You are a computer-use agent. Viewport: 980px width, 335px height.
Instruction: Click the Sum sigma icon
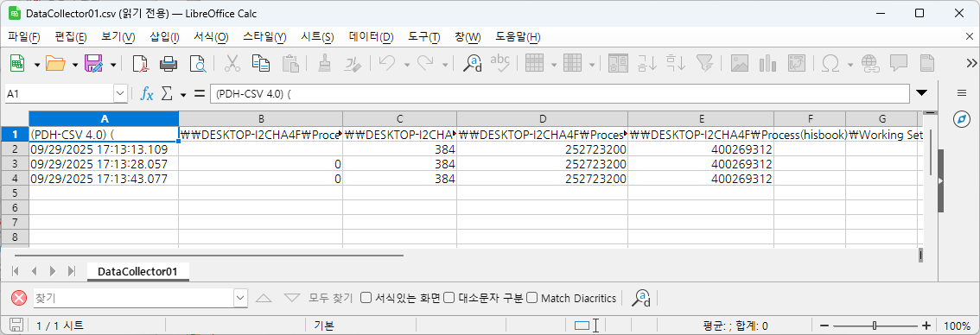point(167,94)
